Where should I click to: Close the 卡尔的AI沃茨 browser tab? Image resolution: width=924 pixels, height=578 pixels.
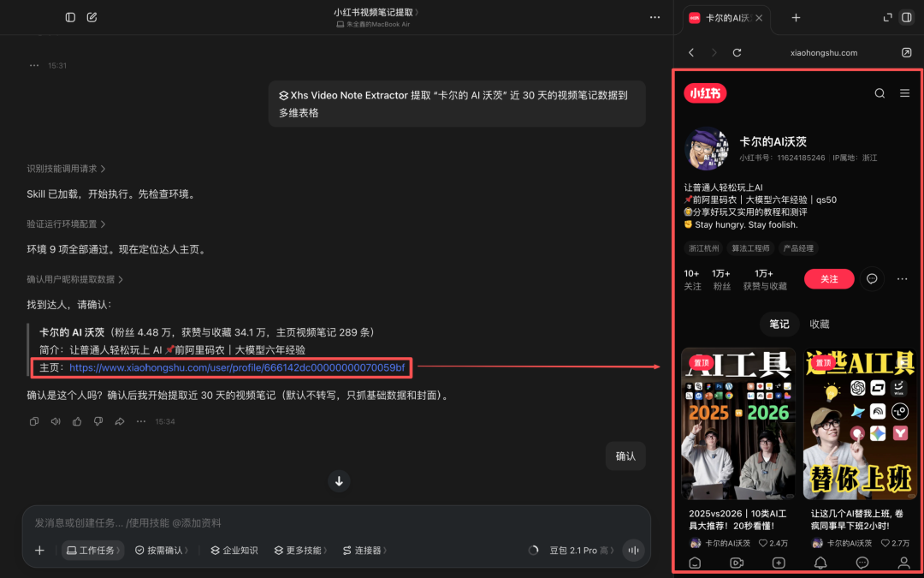(759, 18)
